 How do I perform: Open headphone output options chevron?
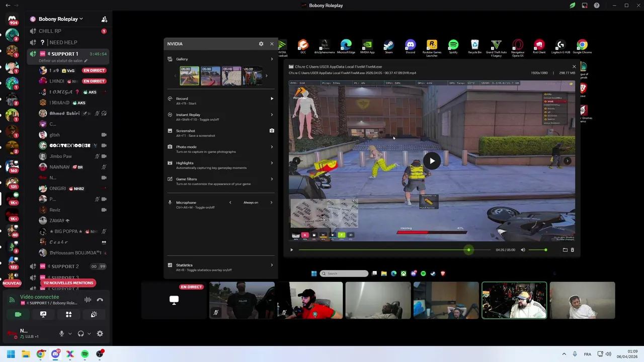click(x=89, y=333)
